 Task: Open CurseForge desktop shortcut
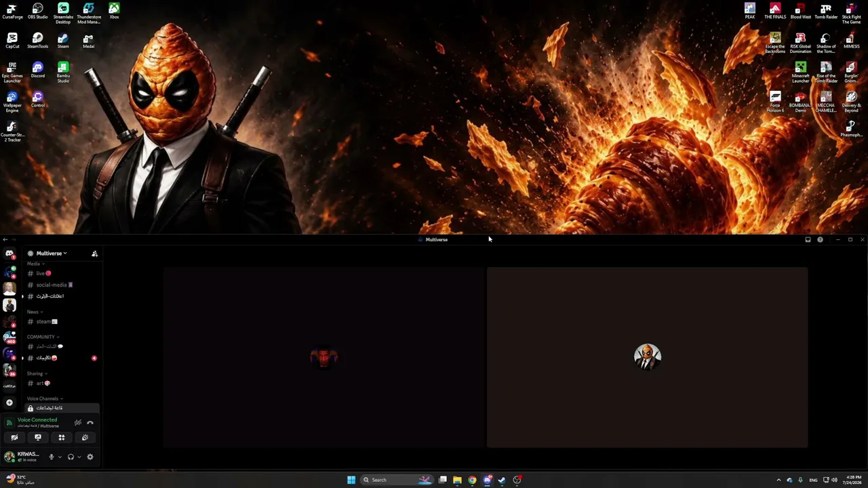point(12,12)
